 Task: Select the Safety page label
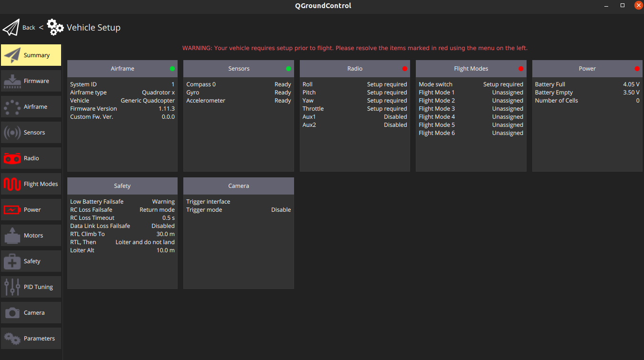[32, 261]
